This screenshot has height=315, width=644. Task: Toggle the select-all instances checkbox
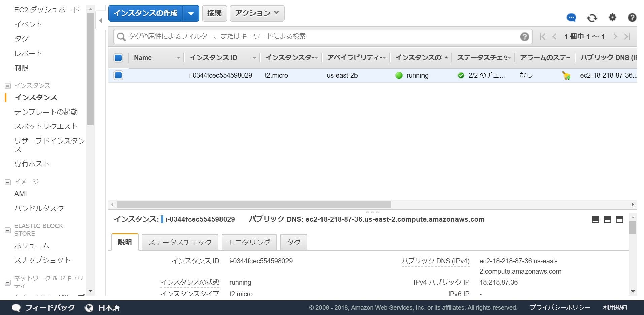pyautogui.click(x=118, y=58)
